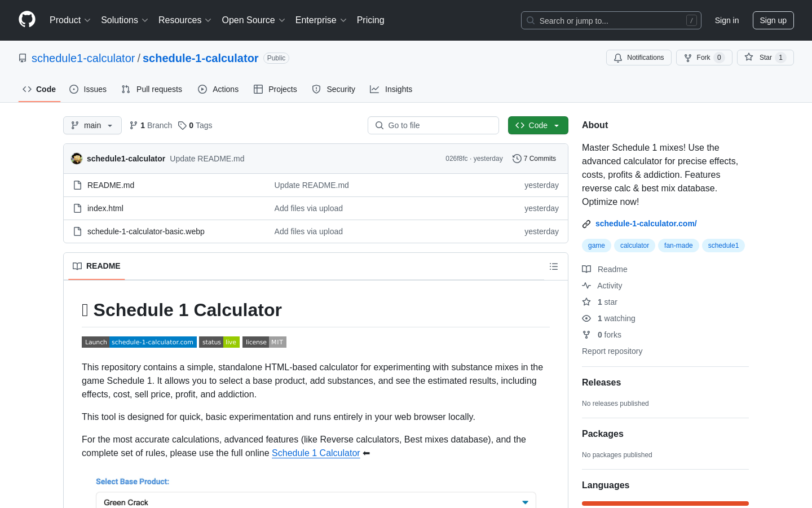This screenshot has width=812, height=508.
Task: Open the README outline list icon
Action: tap(554, 266)
